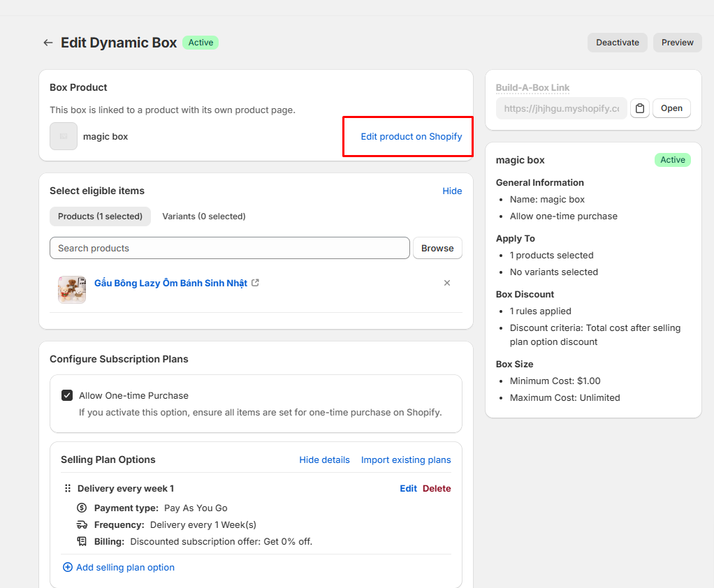This screenshot has height=588, width=714.
Task: Click the back arrow beside Edit Dynamic Box
Action: pos(48,43)
